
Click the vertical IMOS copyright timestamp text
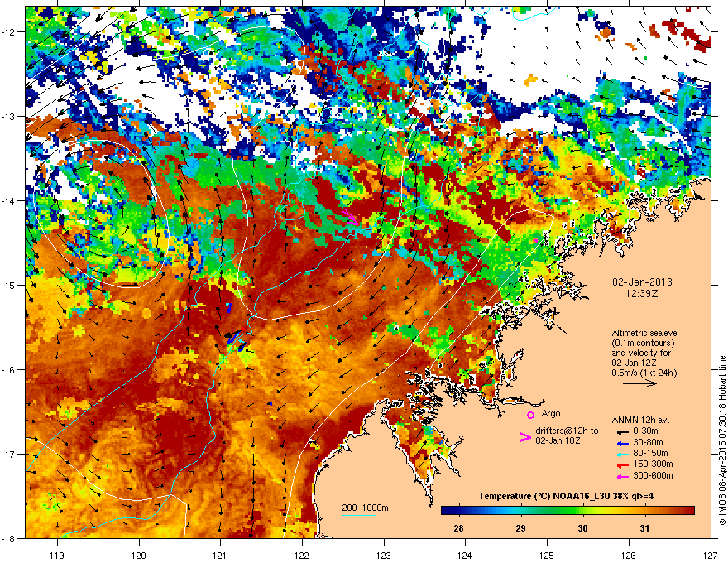722,440
